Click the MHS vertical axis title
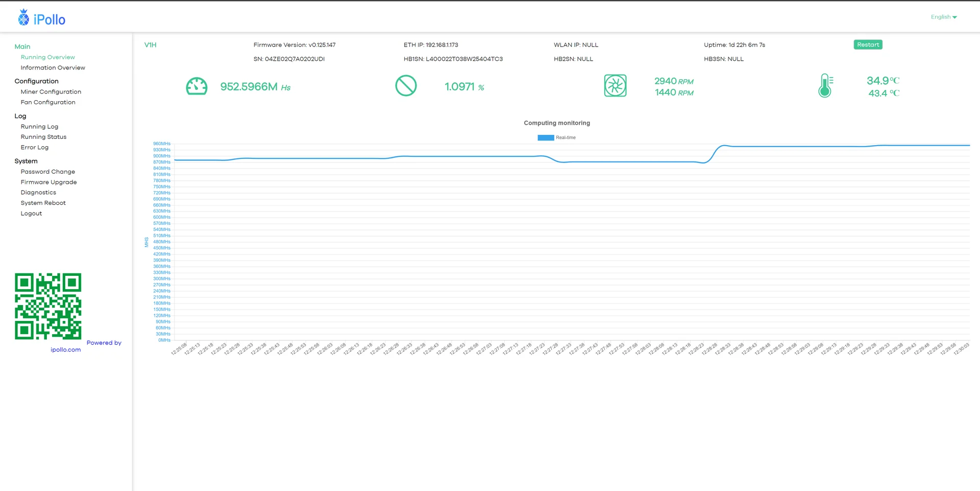 (146, 242)
